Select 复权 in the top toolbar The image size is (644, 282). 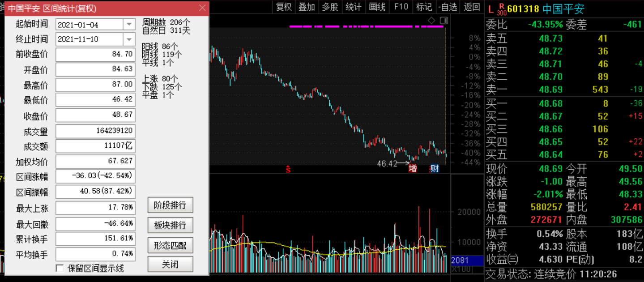[284, 7]
